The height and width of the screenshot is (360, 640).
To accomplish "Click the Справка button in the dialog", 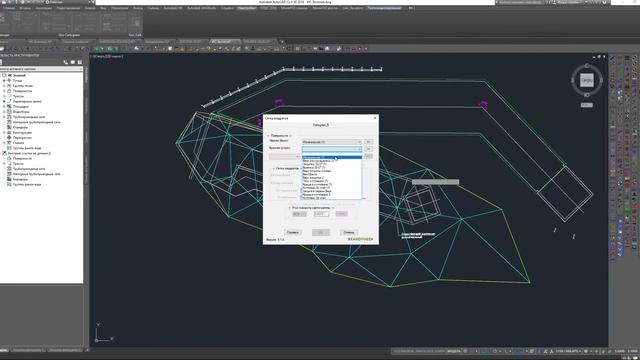I will click(293, 232).
